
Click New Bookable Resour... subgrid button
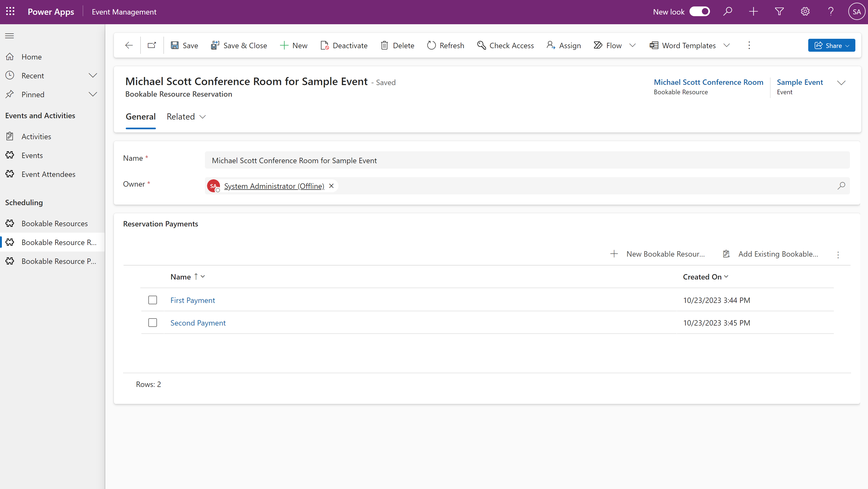[657, 254]
